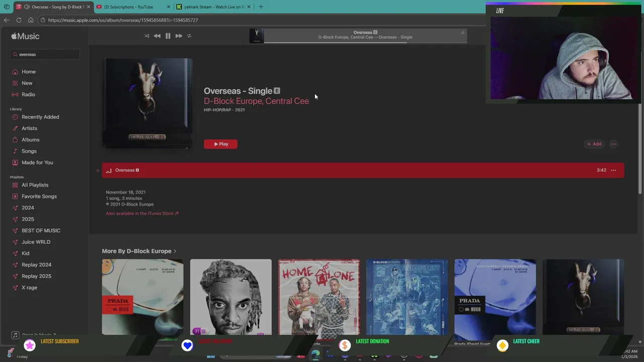Reload the browser page

coord(19,20)
